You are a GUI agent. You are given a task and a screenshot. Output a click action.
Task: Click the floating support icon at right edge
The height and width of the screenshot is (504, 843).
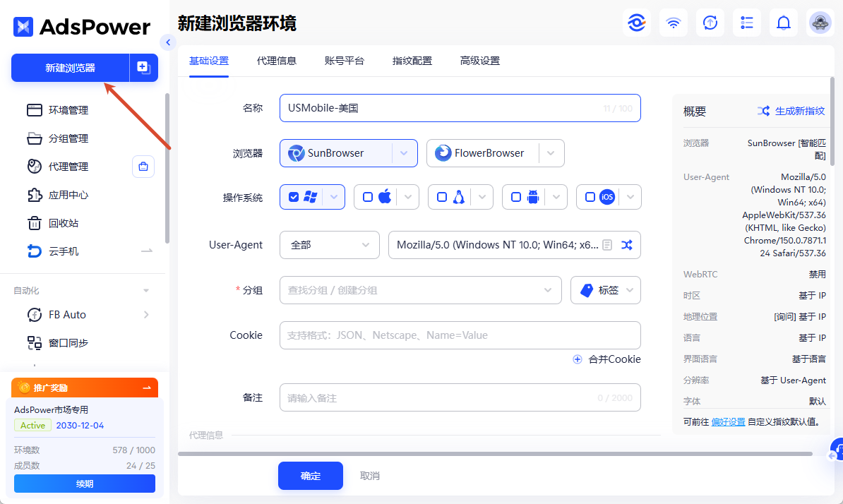pos(837,450)
